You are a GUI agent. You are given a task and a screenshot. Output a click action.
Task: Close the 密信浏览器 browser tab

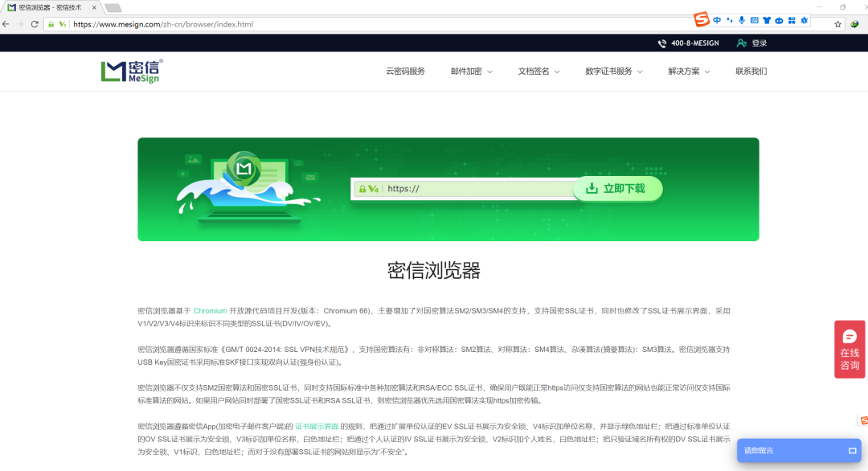[94, 8]
